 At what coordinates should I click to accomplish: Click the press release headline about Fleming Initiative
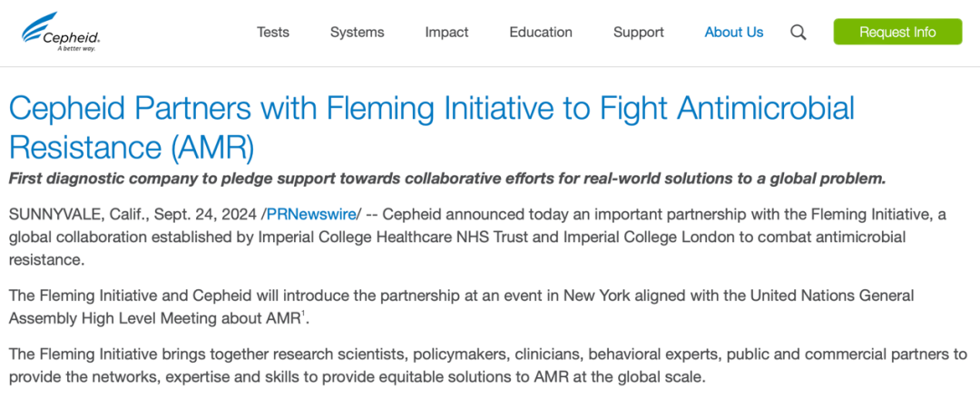coord(431,127)
